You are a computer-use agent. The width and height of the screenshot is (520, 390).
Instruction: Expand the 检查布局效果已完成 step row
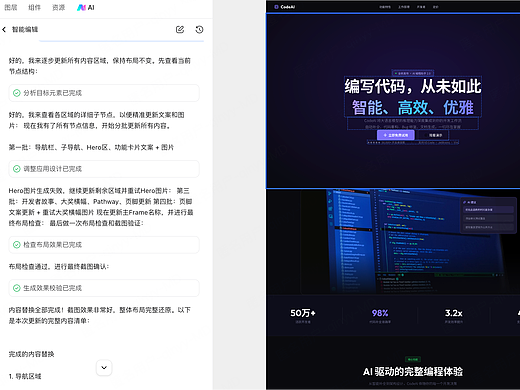click(x=104, y=245)
